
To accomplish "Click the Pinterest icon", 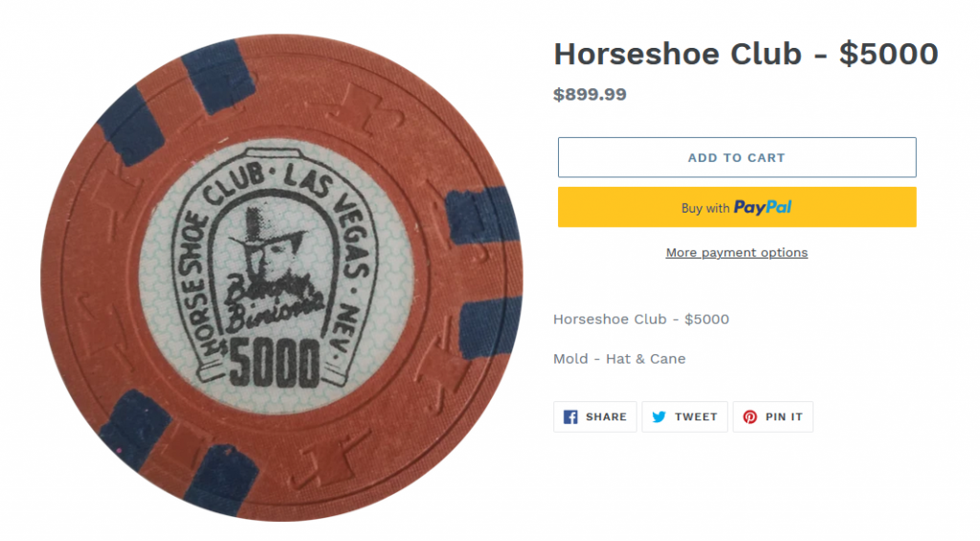I will point(750,417).
